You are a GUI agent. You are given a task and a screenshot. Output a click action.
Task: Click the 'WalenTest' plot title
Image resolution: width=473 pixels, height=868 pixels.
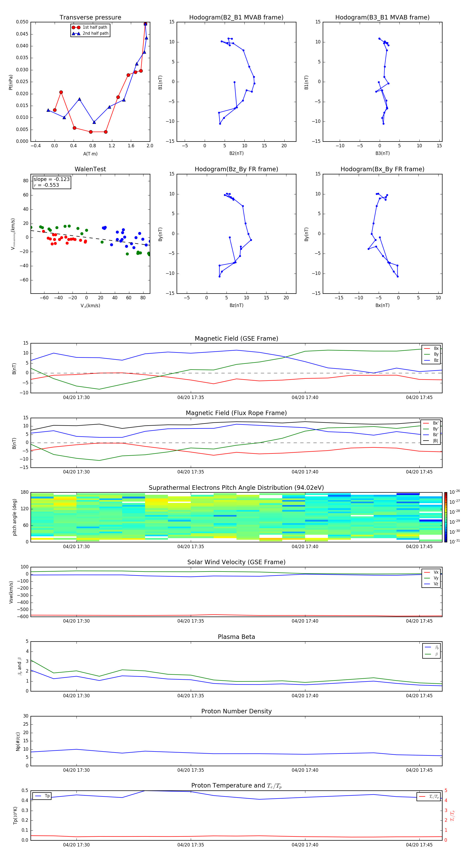[x=90, y=169]
